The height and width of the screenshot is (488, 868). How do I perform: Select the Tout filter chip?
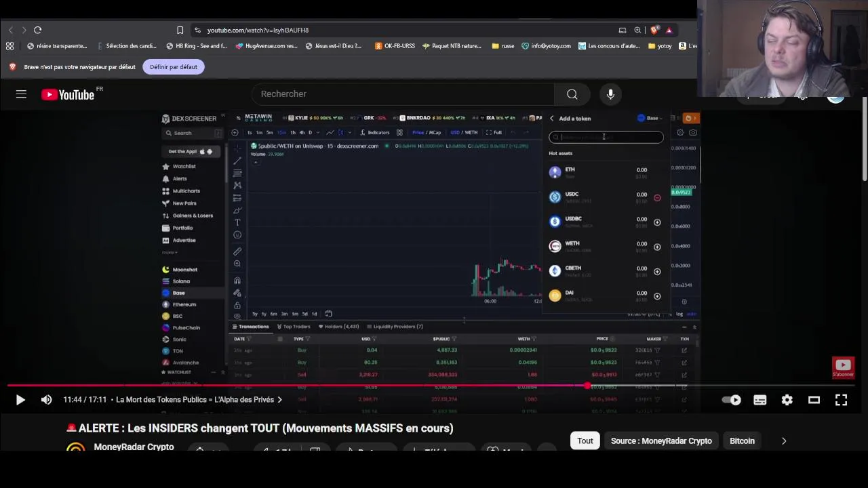click(x=585, y=441)
